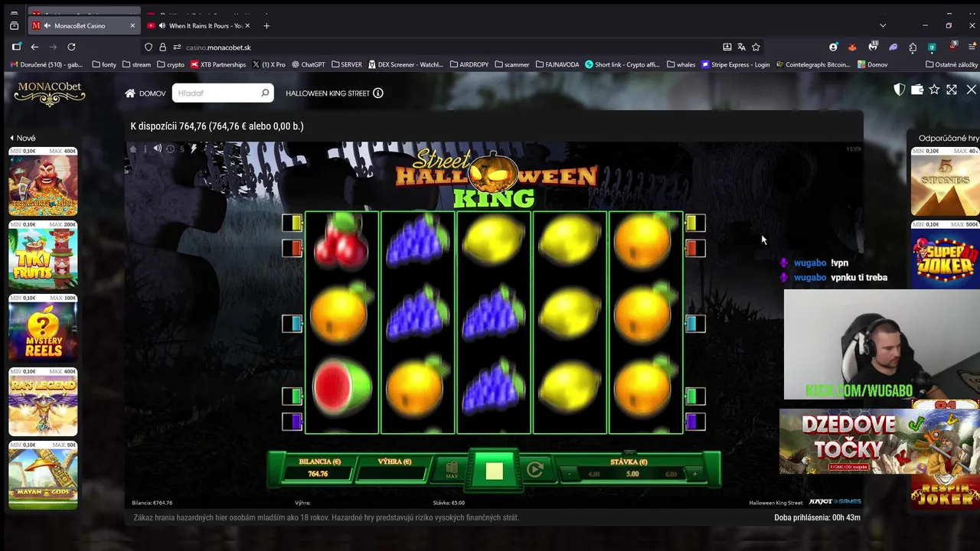Viewport: 980px width, 551px height.
Task: Increase the stake with the plus button
Action: coord(694,474)
